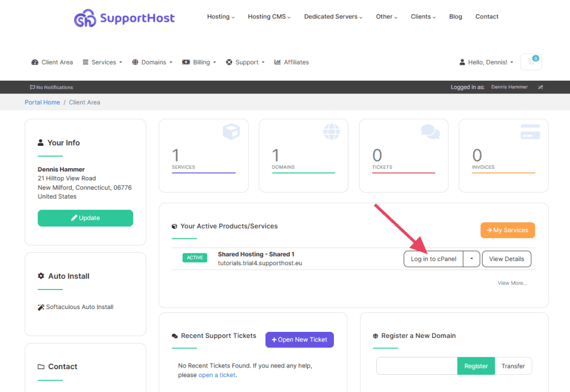Viewport: 570px width, 392px height.
Task: Click the Transfer domain button
Action: click(513, 366)
